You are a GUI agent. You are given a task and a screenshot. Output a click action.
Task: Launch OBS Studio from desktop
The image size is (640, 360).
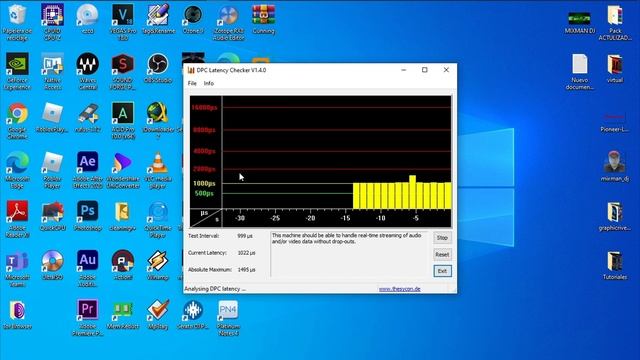(x=158, y=68)
